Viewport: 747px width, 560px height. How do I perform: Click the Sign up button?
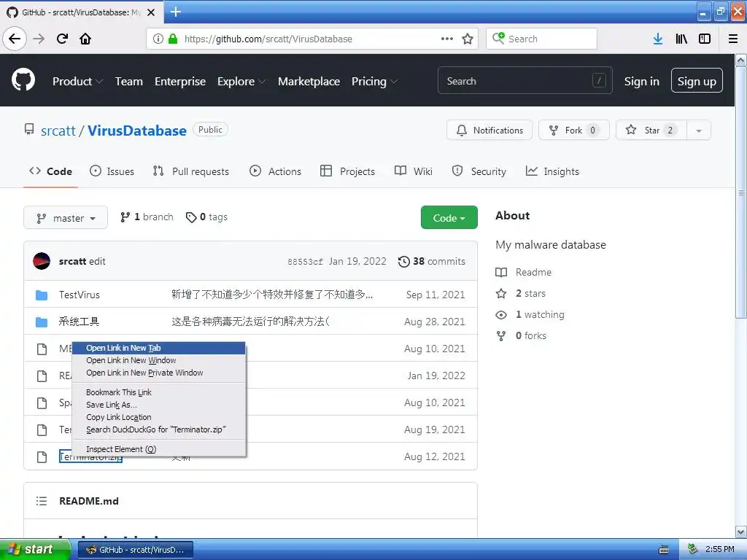pos(697,80)
